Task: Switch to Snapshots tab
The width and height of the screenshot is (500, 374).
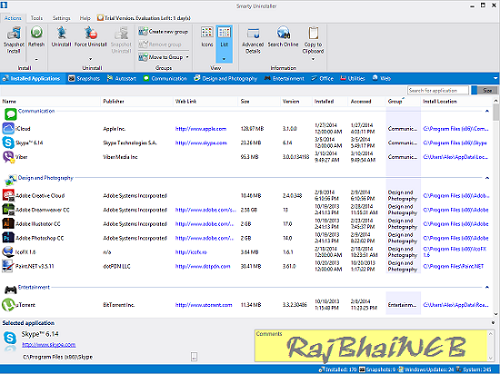Action: [84, 78]
